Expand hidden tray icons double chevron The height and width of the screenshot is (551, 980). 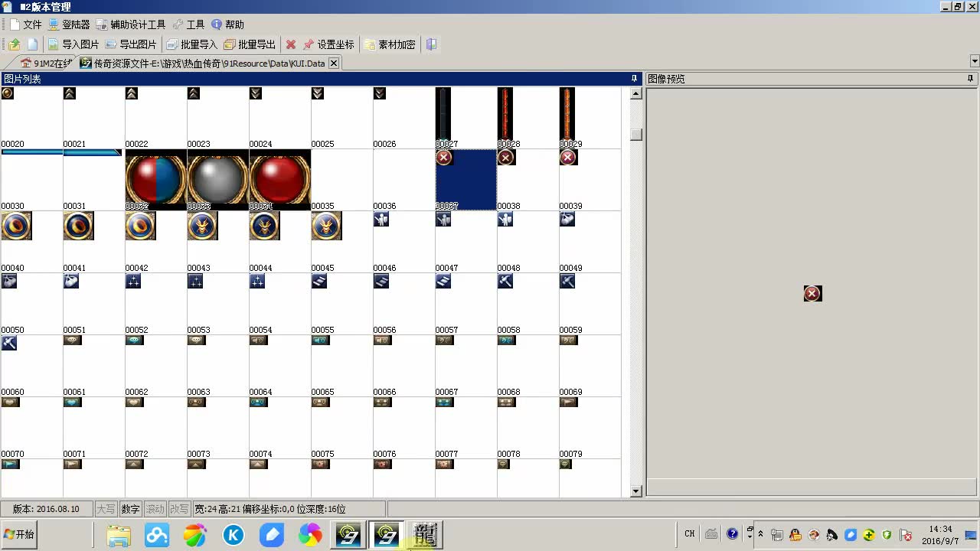[760, 534]
